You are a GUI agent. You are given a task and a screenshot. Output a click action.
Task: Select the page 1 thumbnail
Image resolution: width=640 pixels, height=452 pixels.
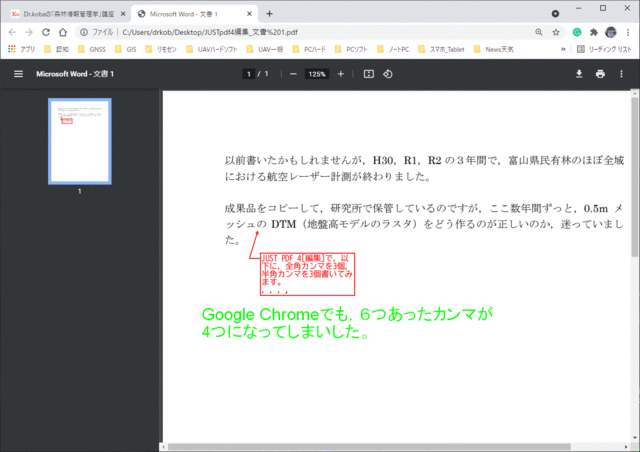point(80,141)
